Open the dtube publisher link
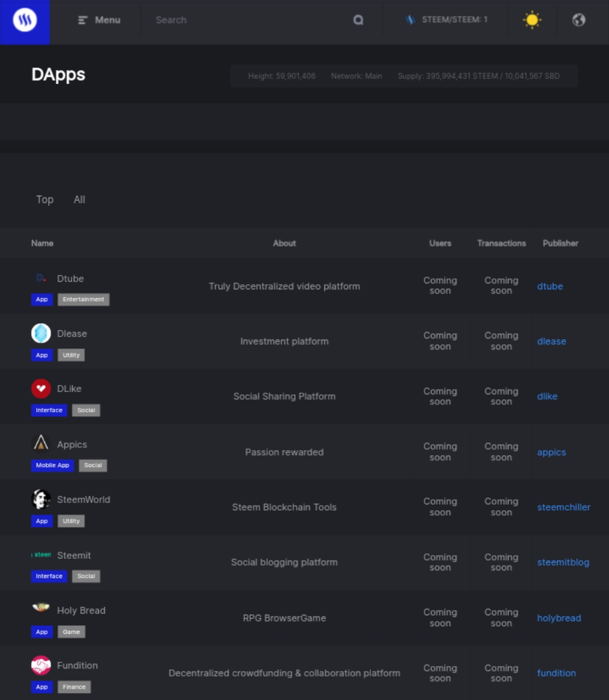 pyautogui.click(x=550, y=286)
